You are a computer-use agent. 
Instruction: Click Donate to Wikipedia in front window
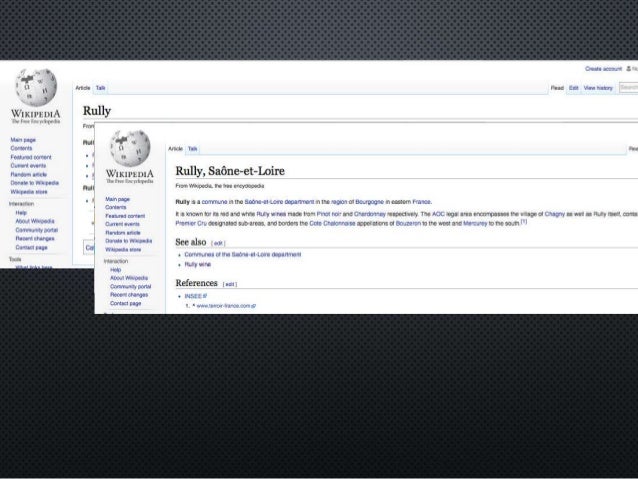(x=129, y=241)
